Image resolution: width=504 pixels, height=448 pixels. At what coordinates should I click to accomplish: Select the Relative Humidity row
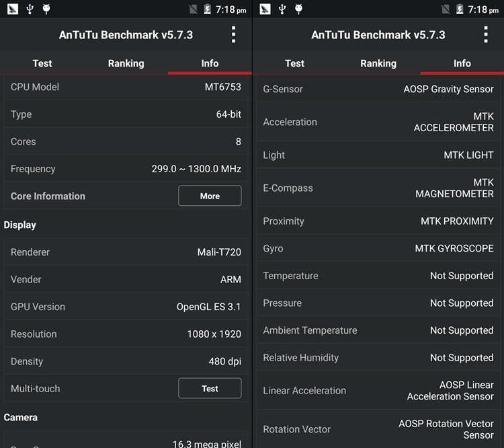(378, 358)
